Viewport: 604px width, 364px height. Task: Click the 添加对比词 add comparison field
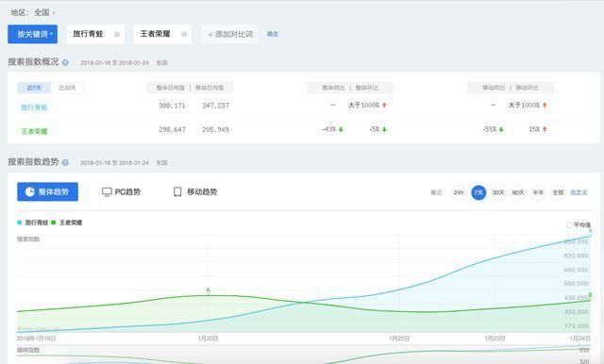click(x=229, y=34)
